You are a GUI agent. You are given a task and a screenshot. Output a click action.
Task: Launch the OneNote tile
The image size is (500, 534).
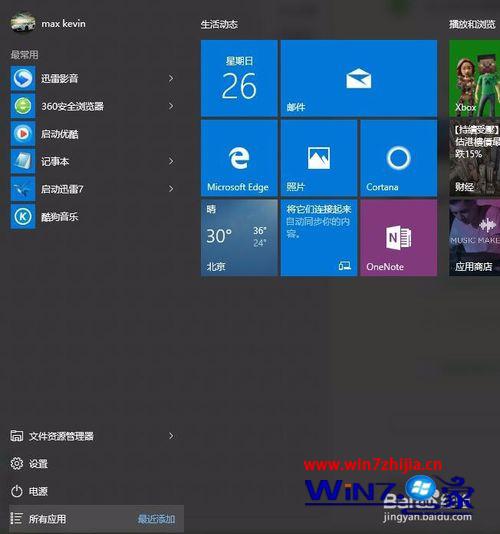click(x=399, y=238)
